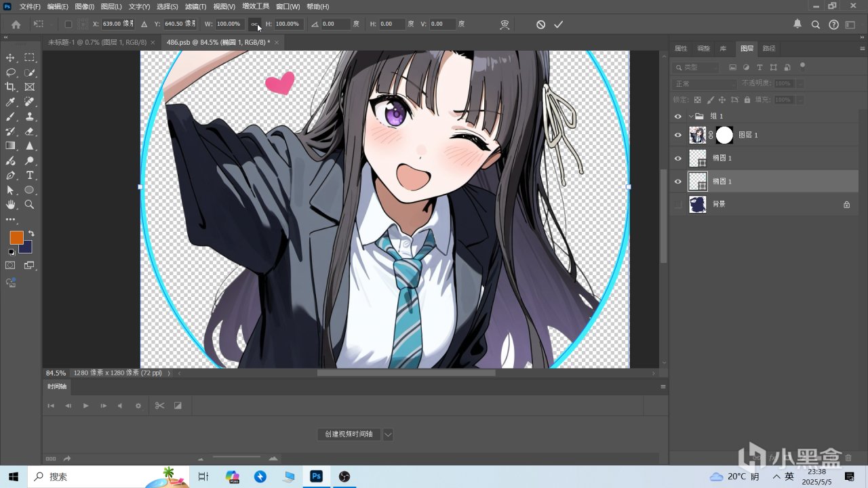Image resolution: width=868 pixels, height=488 pixels.
Task: Open the opacity slider dropdown arrow
Action: [x=800, y=83]
